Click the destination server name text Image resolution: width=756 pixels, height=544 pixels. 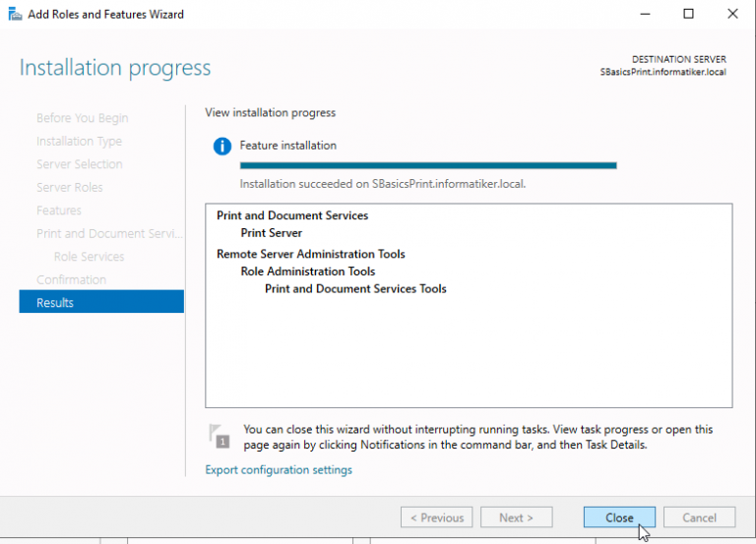[662, 72]
